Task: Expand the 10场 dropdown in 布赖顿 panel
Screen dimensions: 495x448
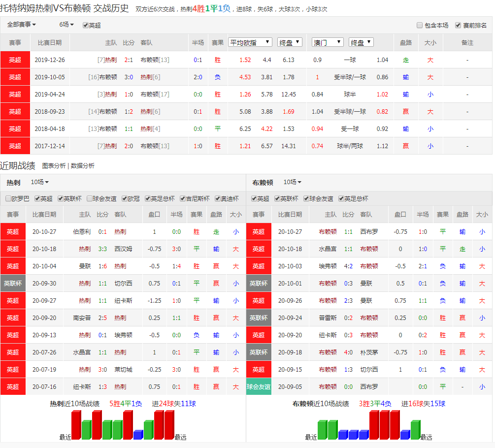Action: coord(293,182)
